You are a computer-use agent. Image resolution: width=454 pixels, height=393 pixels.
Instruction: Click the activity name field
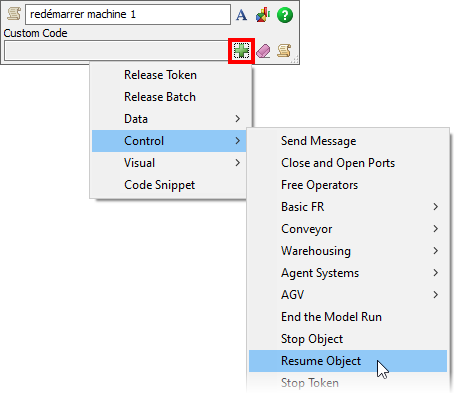128,14
